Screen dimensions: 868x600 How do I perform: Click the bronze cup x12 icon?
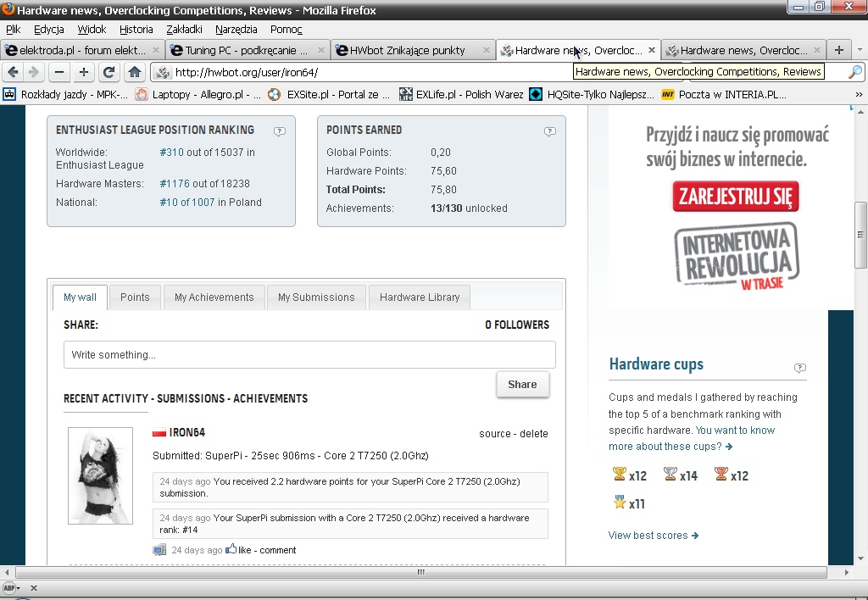pyautogui.click(x=721, y=474)
